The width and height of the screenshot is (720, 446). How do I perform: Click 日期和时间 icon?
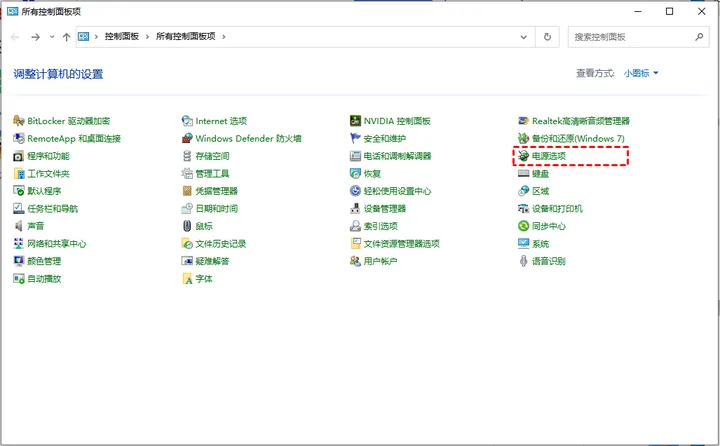pyautogui.click(x=187, y=209)
